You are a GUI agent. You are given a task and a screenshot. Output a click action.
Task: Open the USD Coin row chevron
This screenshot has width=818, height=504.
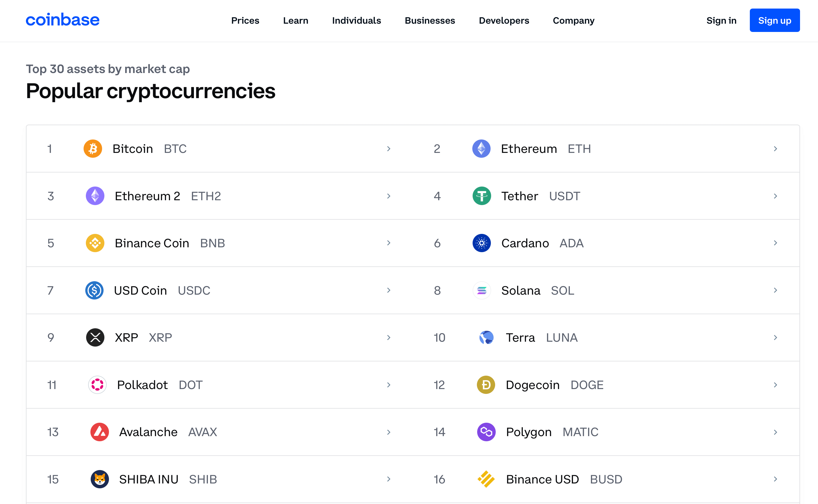click(x=389, y=290)
